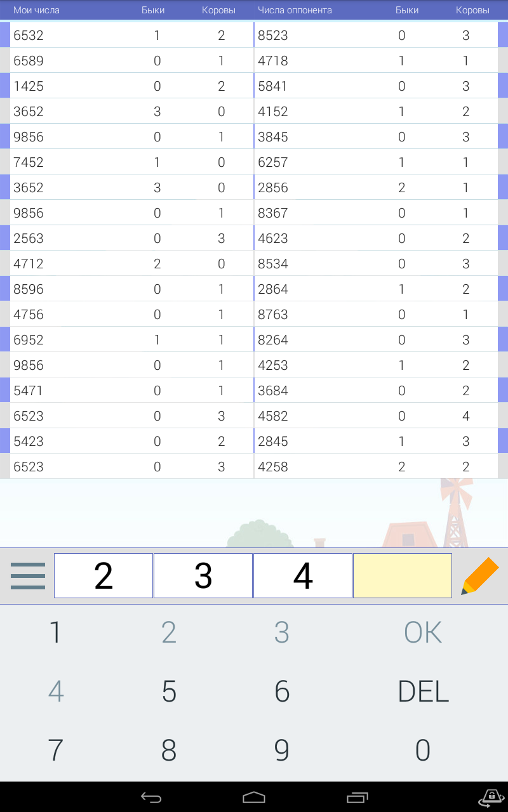The height and width of the screenshot is (812, 508).
Task: Open the hamburger menu icon
Action: (28, 576)
